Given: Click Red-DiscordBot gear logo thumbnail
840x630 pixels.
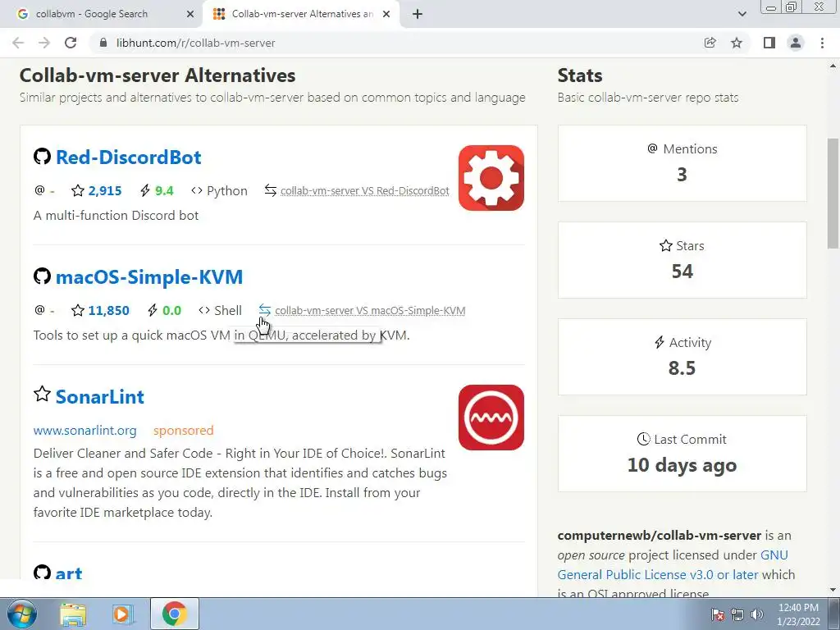Looking at the screenshot, I should [x=491, y=178].
